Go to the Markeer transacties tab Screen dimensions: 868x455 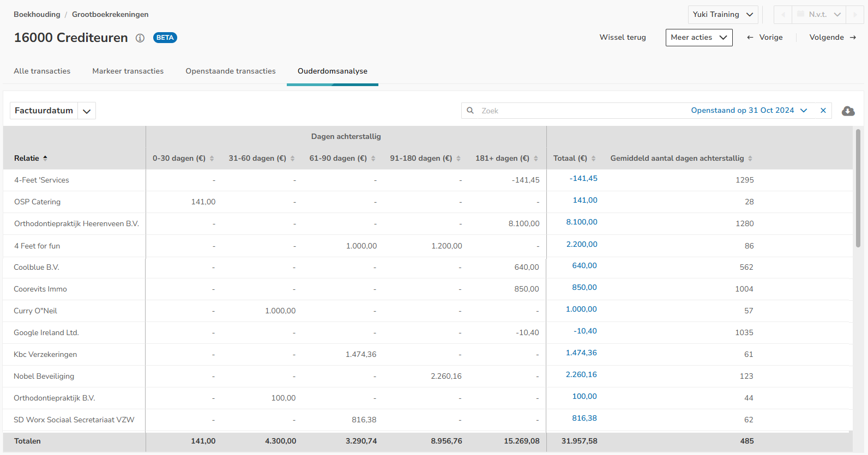128,71
